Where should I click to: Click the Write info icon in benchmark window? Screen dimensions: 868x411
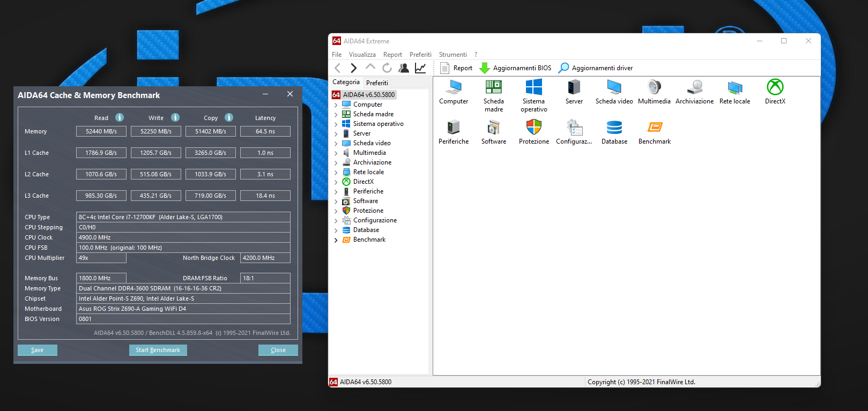click(175, 117)
